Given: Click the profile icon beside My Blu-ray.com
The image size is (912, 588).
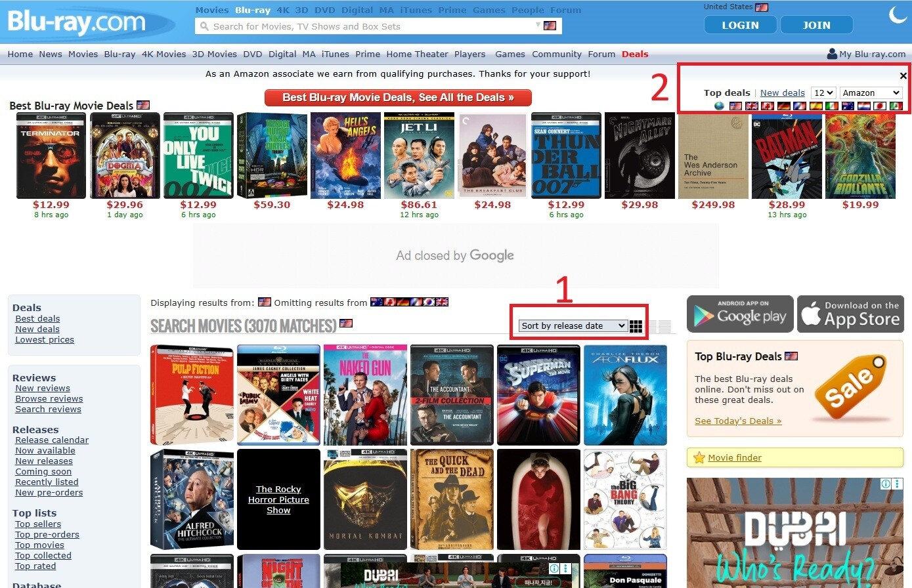Looking at the screenshot, I should [832, 54].
